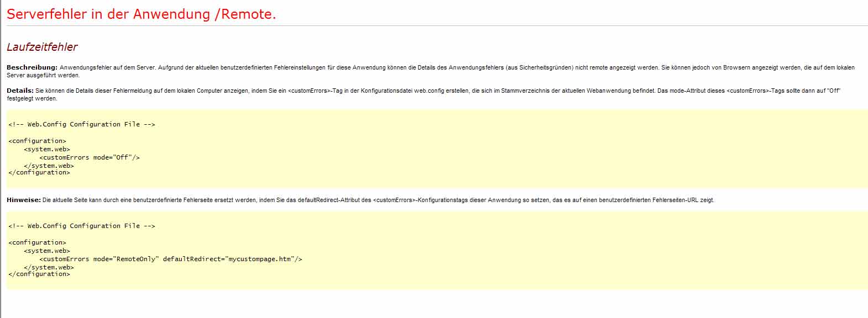868x318 pixels.
Task: Click the heading 'Serverfehler in der Anwendung /Remote.'
Action: pyautogui.click(x=141, y=14)
